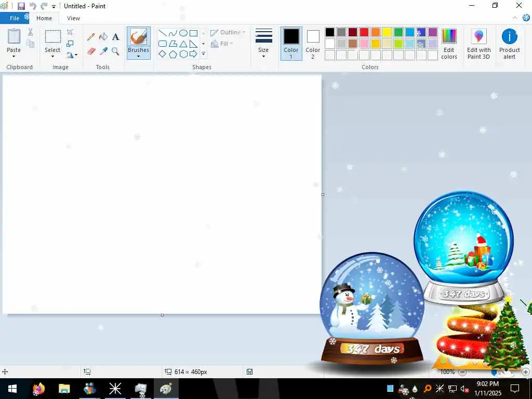This screenshot has height=399, width=532.
Task: Select the Fill with color bucket tool
Action: tap(103, 37)
